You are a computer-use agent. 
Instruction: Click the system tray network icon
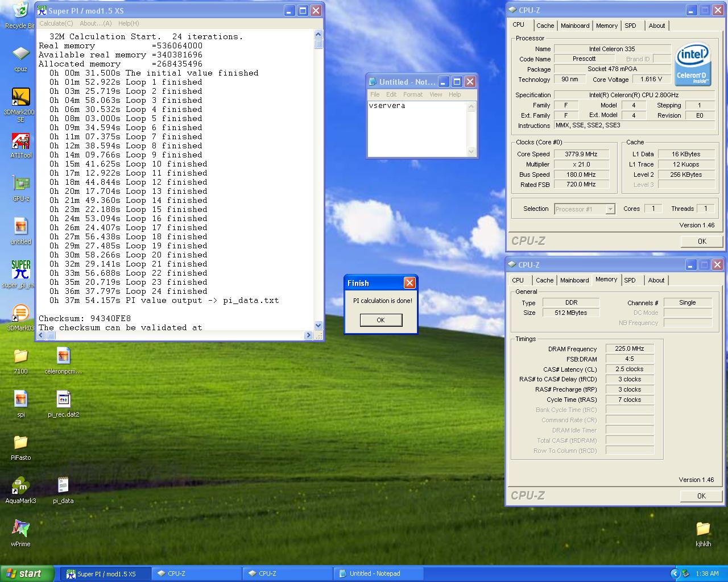685,573
